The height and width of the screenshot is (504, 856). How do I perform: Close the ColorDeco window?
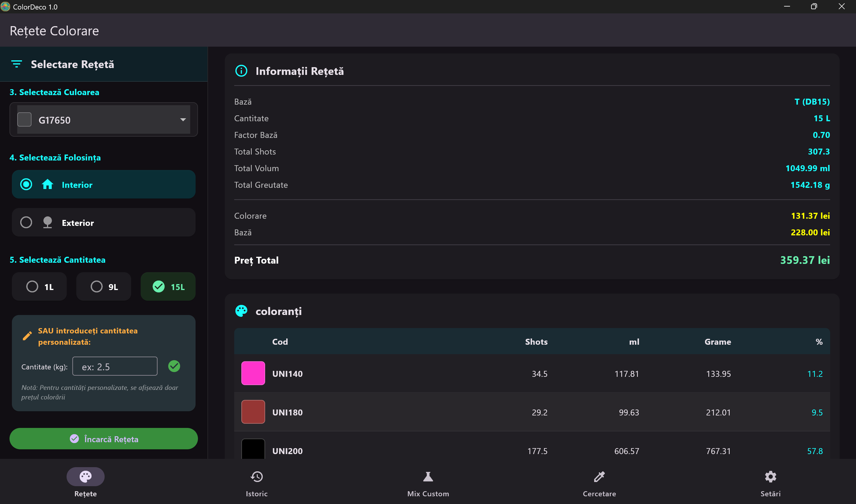point(841,7)
